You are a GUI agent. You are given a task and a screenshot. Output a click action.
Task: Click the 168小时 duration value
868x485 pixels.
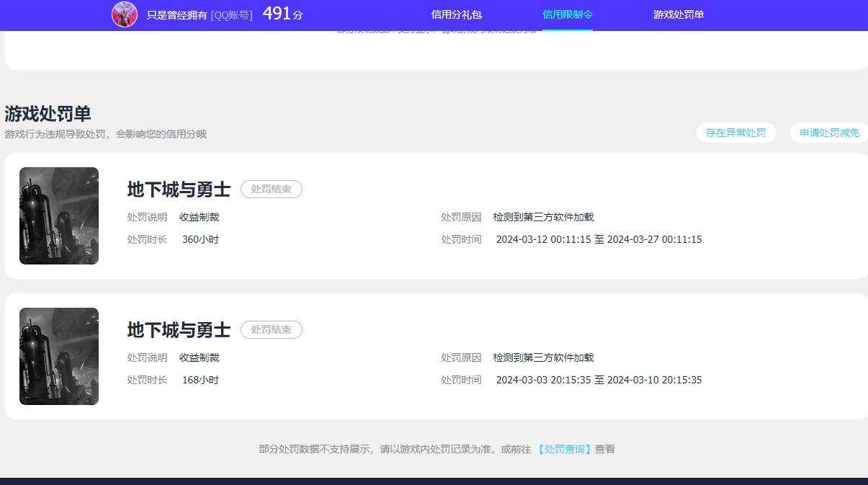click(200, 380)
